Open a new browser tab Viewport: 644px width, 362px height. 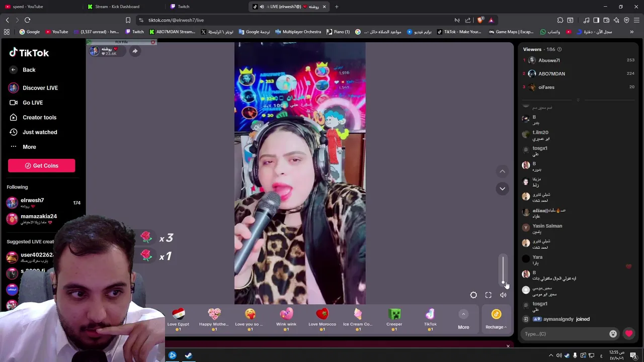coord(337,7)
